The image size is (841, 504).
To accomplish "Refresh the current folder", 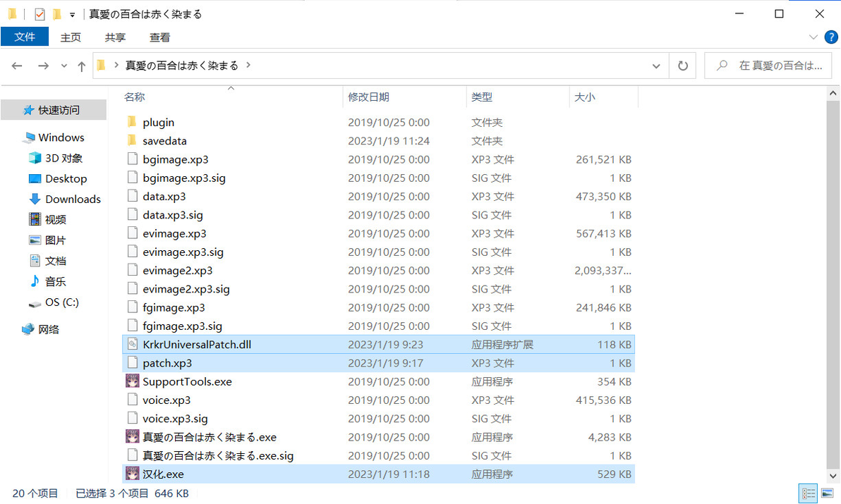I will point(683,66).
